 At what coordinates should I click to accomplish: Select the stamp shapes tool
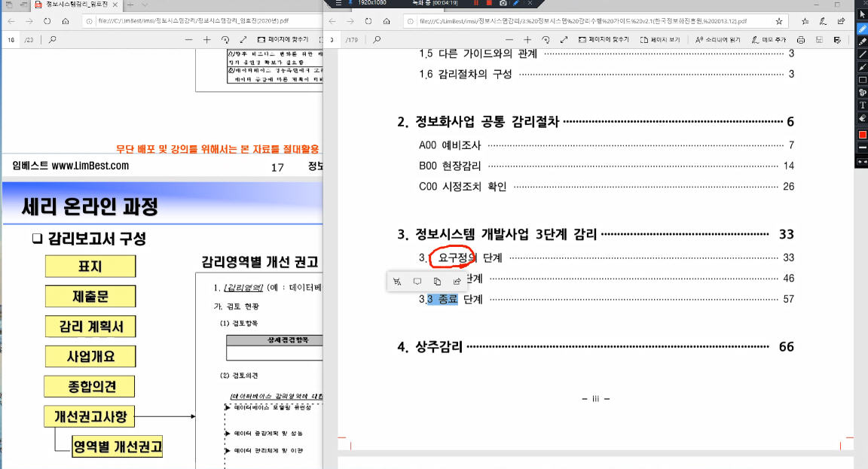click(862, 93)
